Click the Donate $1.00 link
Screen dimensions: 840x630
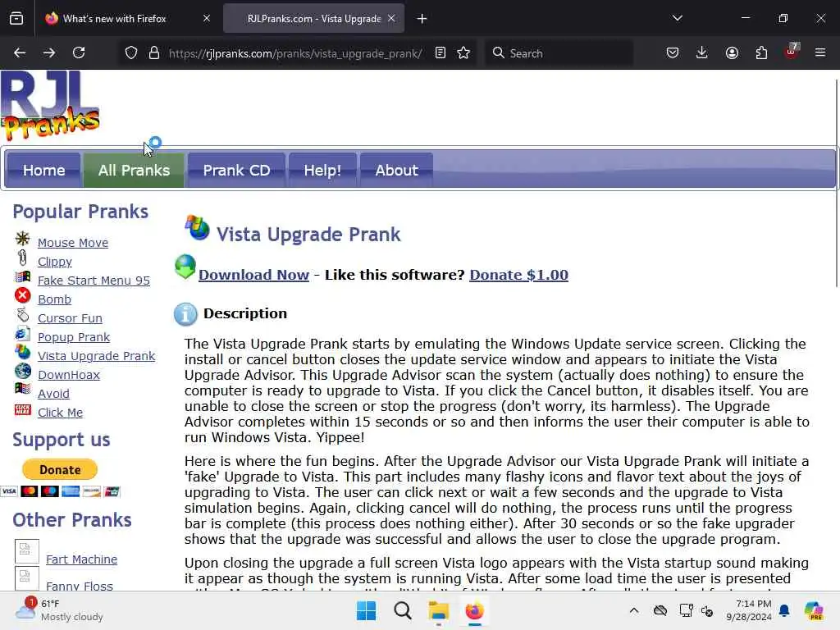coord(518,275)
